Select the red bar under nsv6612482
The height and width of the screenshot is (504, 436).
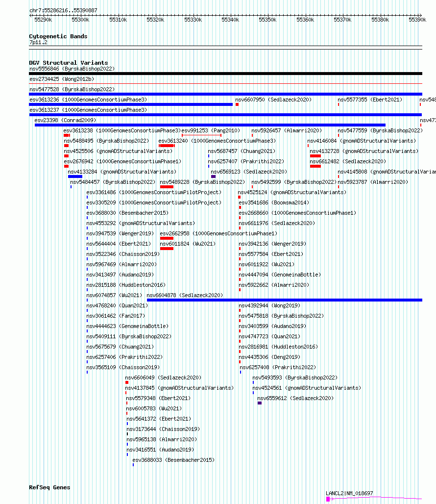point(315,166)
